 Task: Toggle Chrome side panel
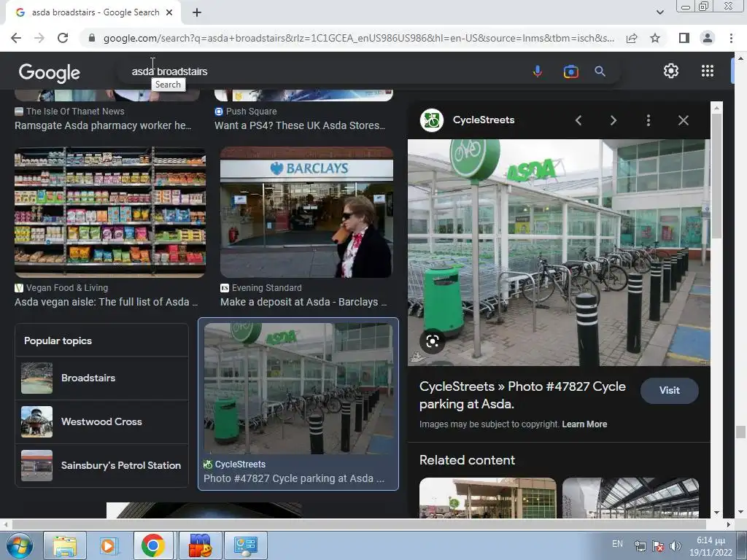click(684, 38)
